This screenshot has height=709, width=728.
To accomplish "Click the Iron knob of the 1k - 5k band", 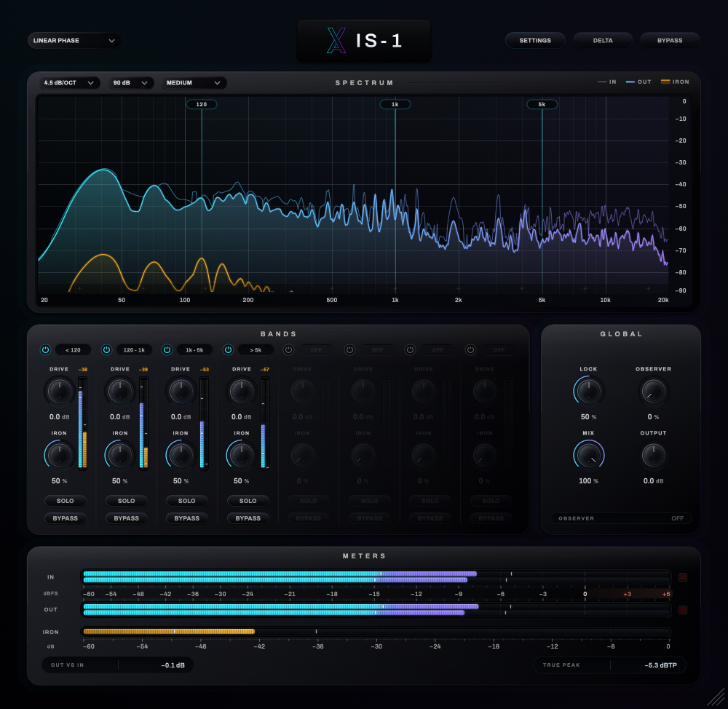I will [x=181, y=455].
